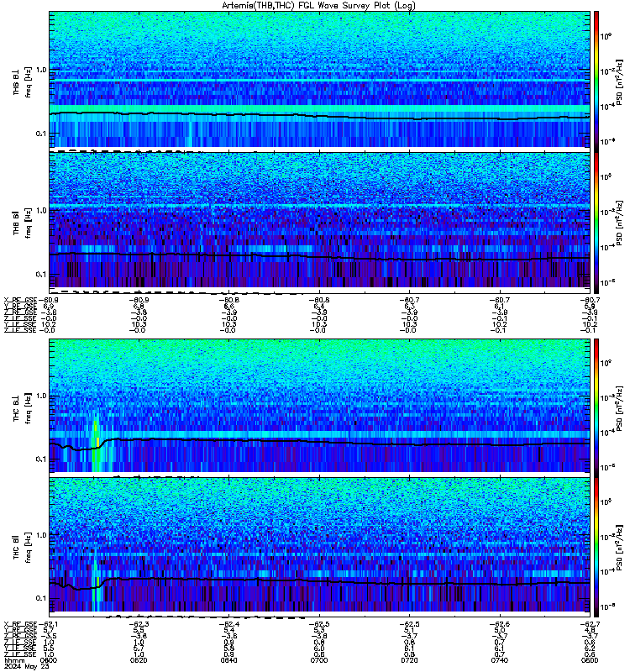Click the 0720 time tick label
Screen dimensions: 630x672
409,660
